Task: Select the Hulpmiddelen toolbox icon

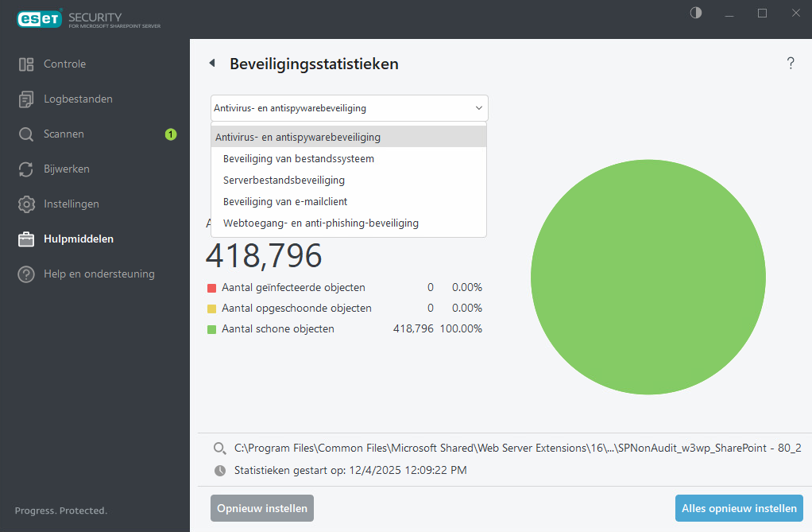Action: 26,239
